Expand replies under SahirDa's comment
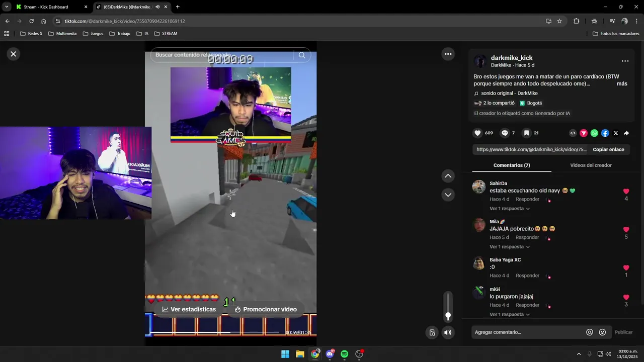The image size is (644, 362). tap(509, 209)
